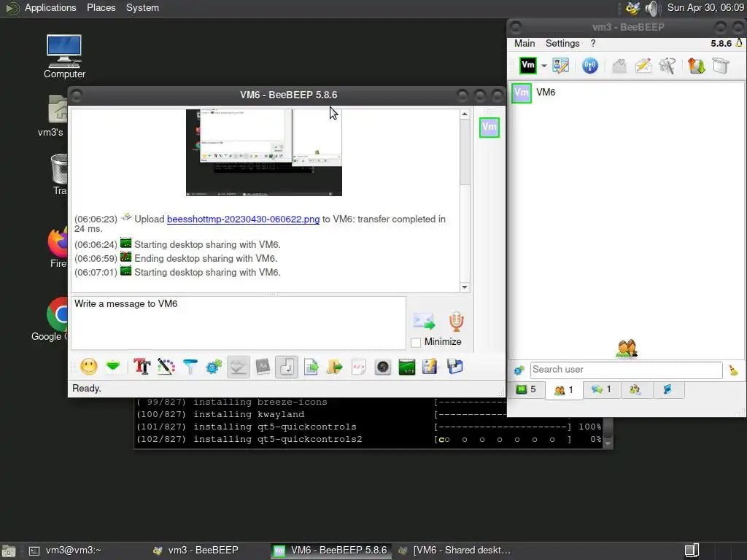Click the send file document icon

coord(311,367)
